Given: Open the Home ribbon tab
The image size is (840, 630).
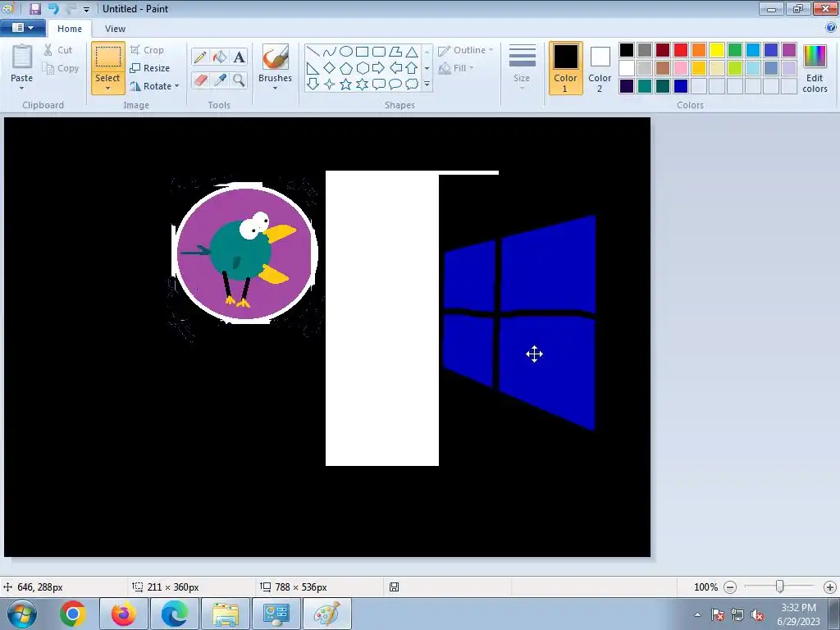Looking at the screenshot, I should point(70,29).
